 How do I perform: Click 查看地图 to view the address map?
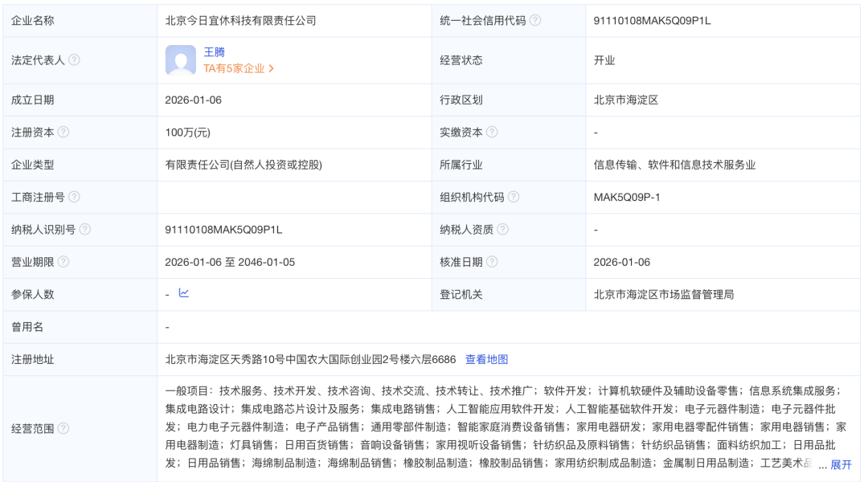(x=486, y=359)
